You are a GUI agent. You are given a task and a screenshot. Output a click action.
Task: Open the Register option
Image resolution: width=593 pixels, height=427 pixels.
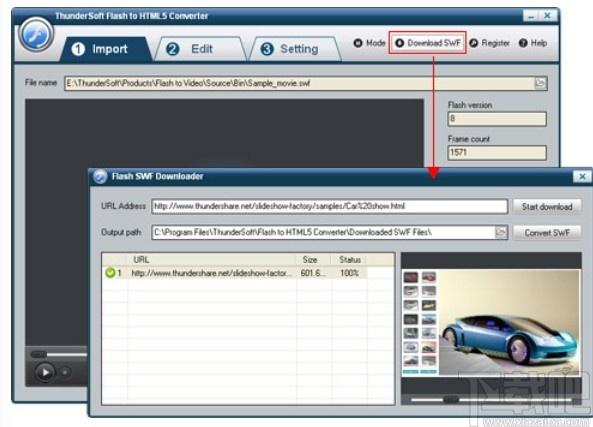489,43
